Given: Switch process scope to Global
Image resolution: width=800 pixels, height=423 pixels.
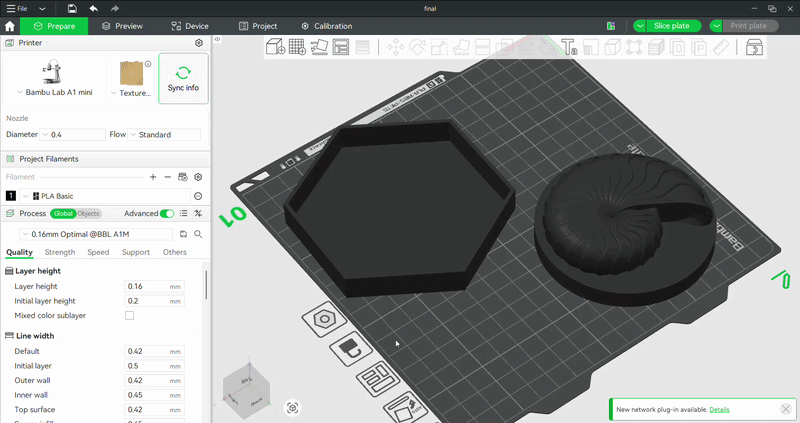Looking at the screenshot, I should (63, 213).
